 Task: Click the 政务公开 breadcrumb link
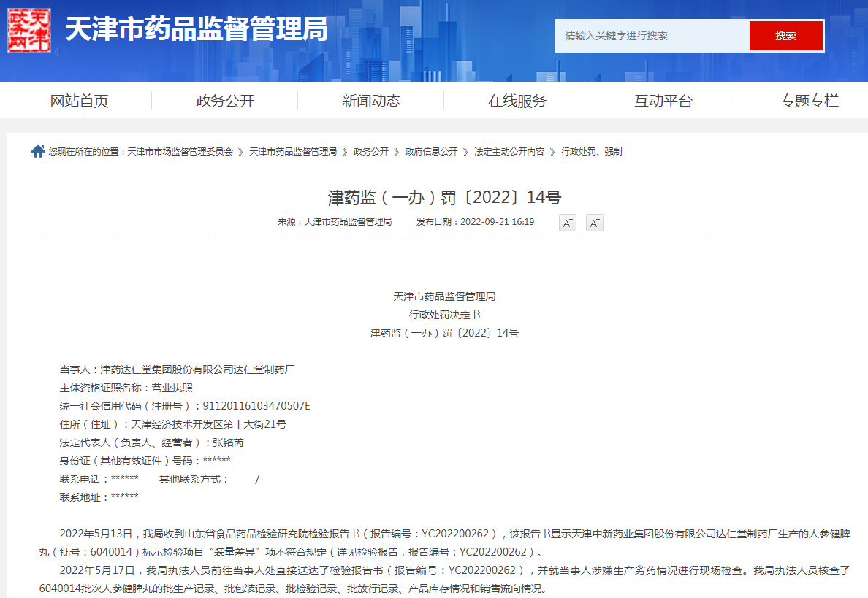tap(371, 152)
